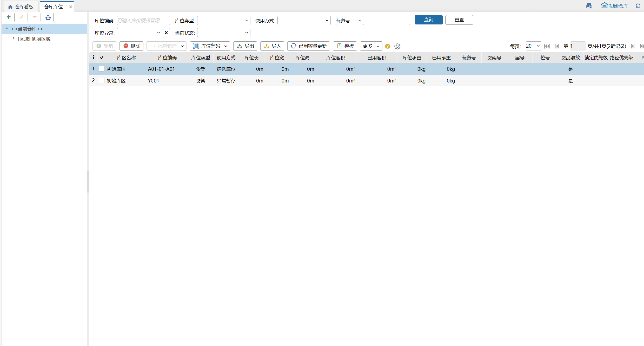
Task: Click the 异常暂存 cell
Action: (x=226, y=81)
